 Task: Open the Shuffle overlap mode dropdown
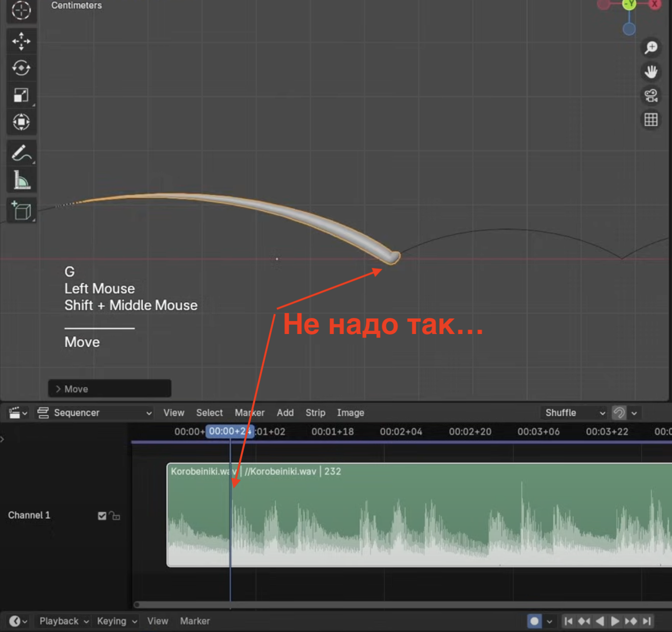coord(574,413)
